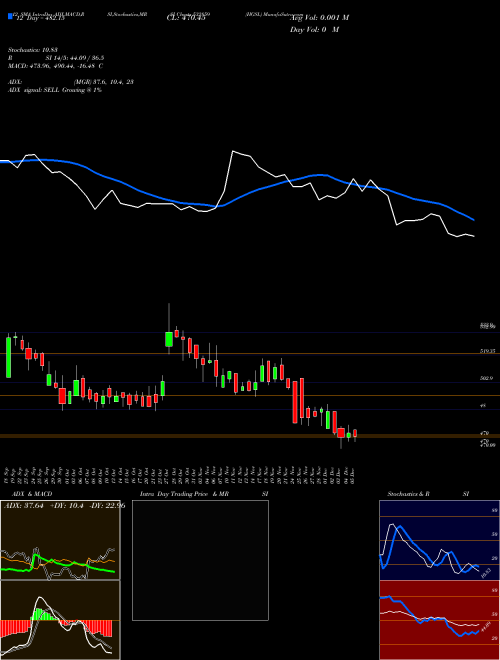Click the MACD: 473.96, 490.44, -16.48 line
Image resolution: width=500 pixels, height=660 pixels.
[56, 66]
